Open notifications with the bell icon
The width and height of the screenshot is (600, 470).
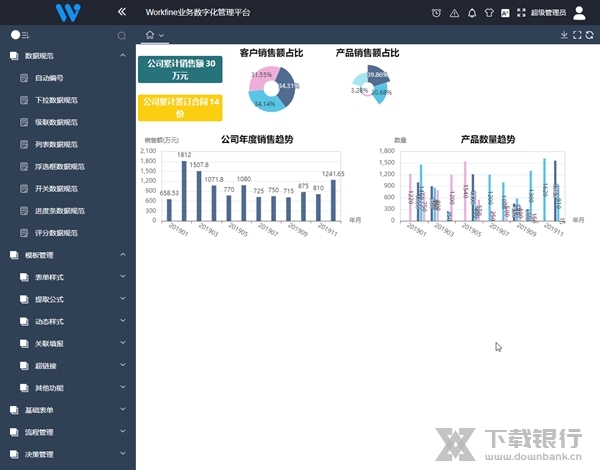coord(471,13)
